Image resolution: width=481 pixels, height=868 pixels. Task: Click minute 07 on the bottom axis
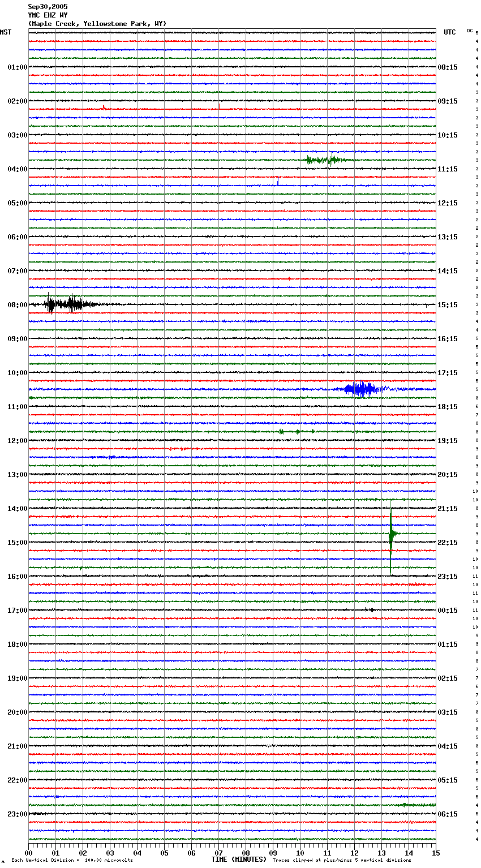219,853
